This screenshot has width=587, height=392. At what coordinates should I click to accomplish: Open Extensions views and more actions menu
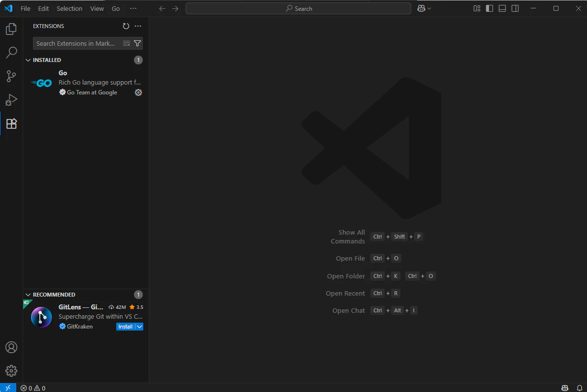(x=138, y=26)
